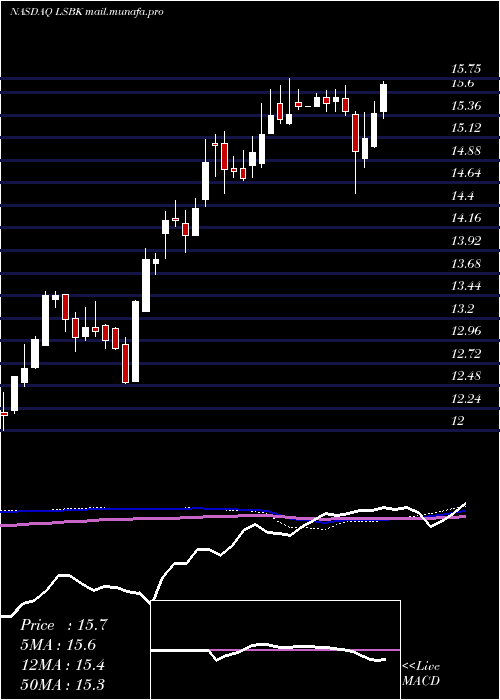Click the last white candlestick near 15.6
The width and height of the screenshot is (500, 700).
383,98
